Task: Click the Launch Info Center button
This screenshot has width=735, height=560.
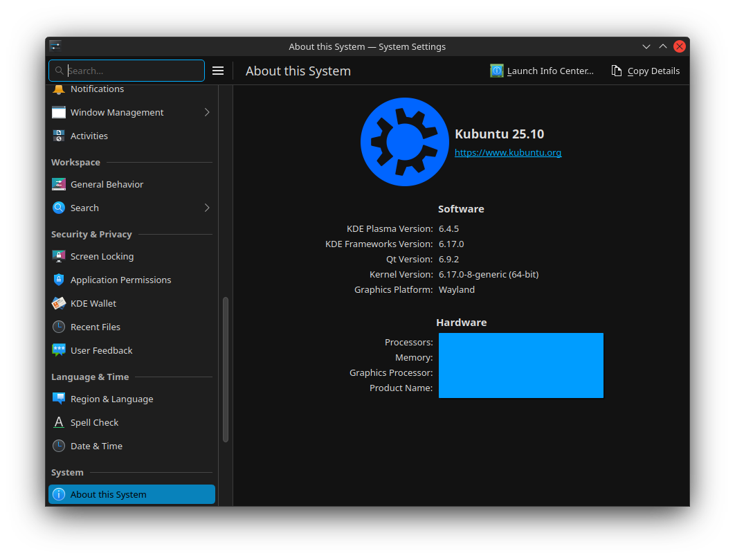Action: click(x=543, y=71)
